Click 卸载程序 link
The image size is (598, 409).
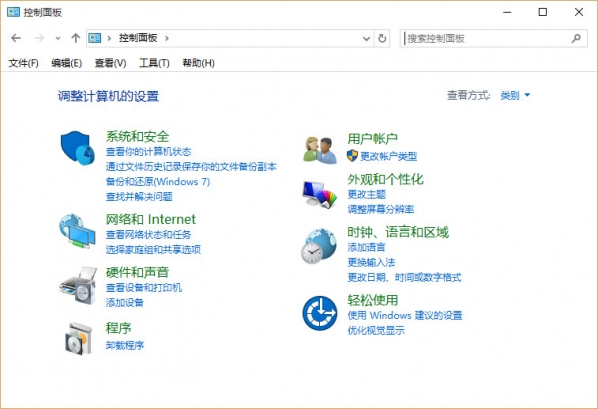tap(125, 345)
